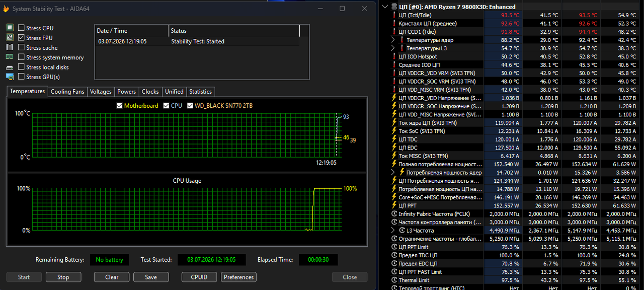Enable the Stress cache checkbox

point(21,48)
